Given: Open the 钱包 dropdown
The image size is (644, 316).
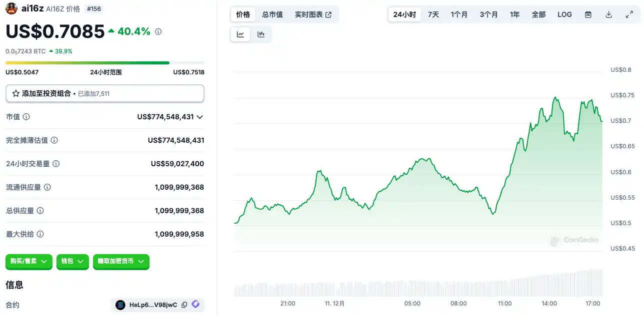Looking at the screenshot, I should pyautogui.click(x=72, y=261).
